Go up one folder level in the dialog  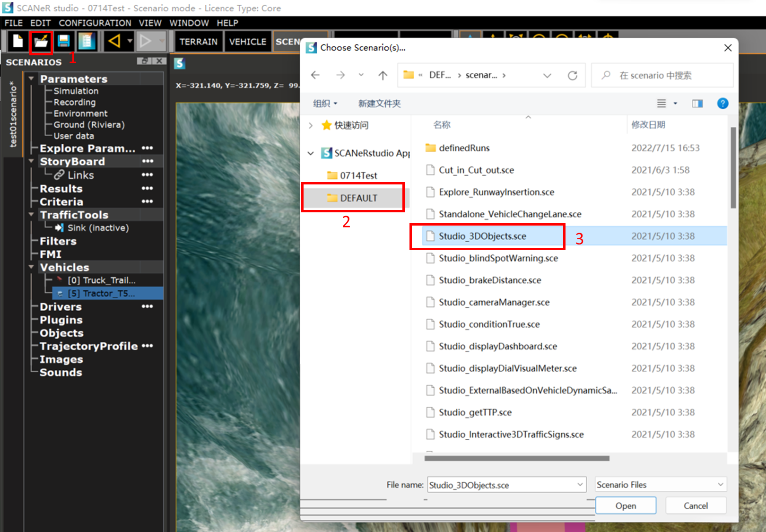383,75
